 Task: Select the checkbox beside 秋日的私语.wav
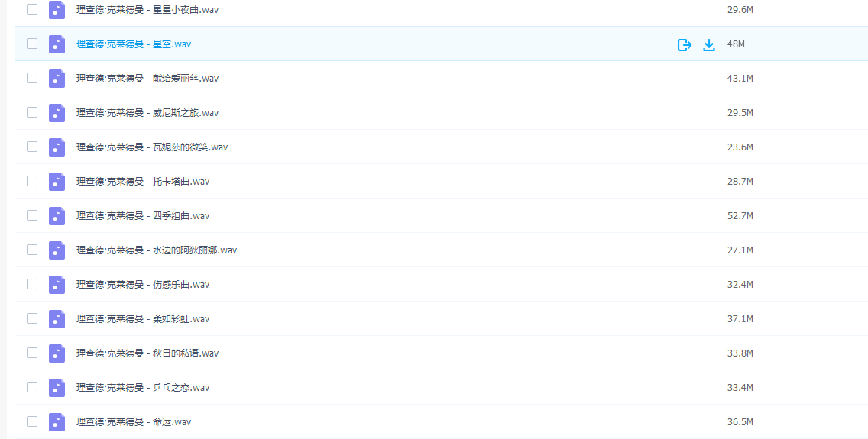(x=32, y=352)
